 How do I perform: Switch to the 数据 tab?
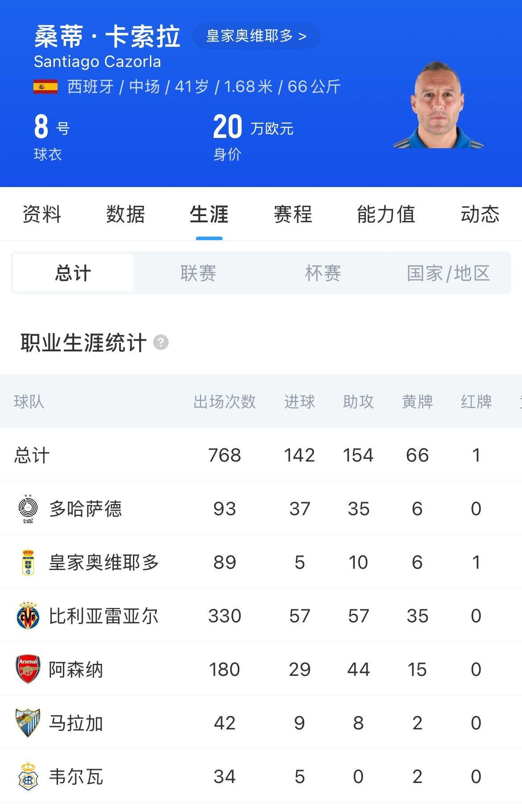point(125,214)
